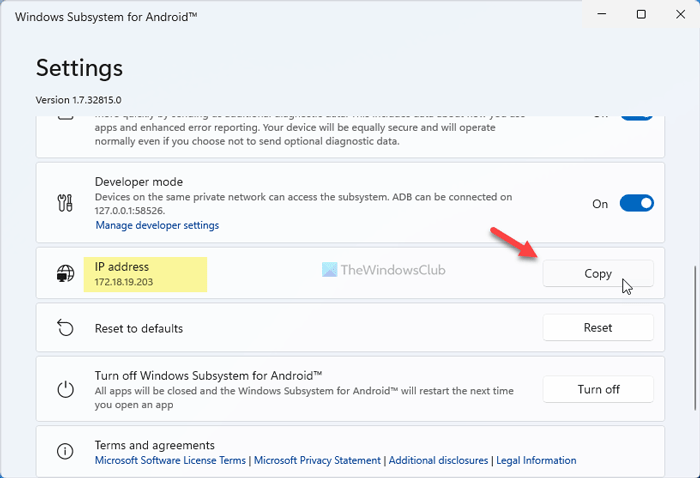Viewport: 700px width, 478px height.
Task: Turn off Windows Subsystem for Android
Action: pos(598,389)
